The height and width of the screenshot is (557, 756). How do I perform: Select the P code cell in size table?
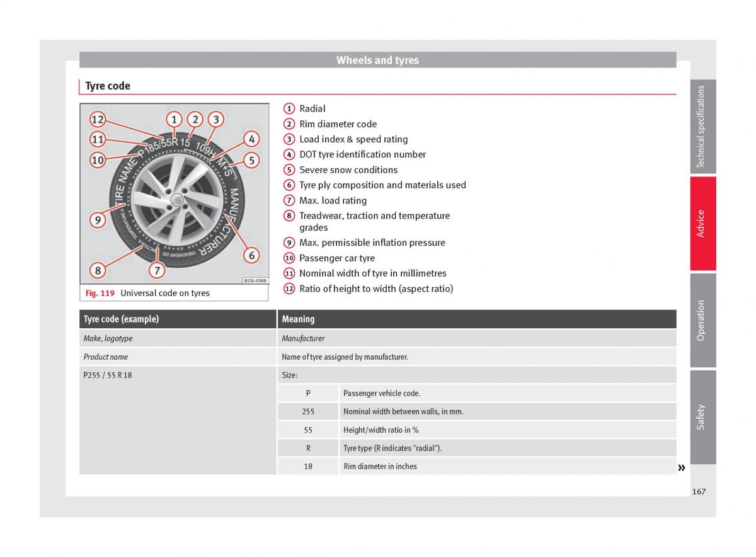(308, 393)
